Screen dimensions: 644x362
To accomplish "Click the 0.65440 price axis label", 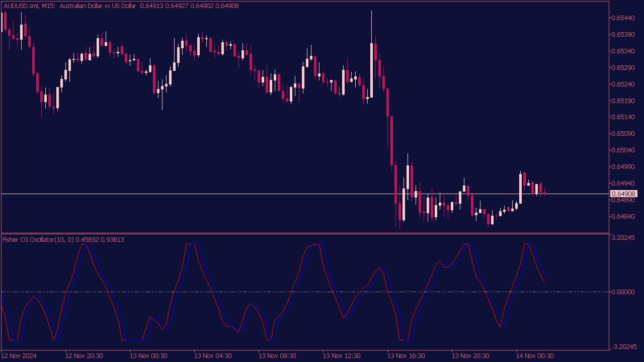I will tap(622, 18).
